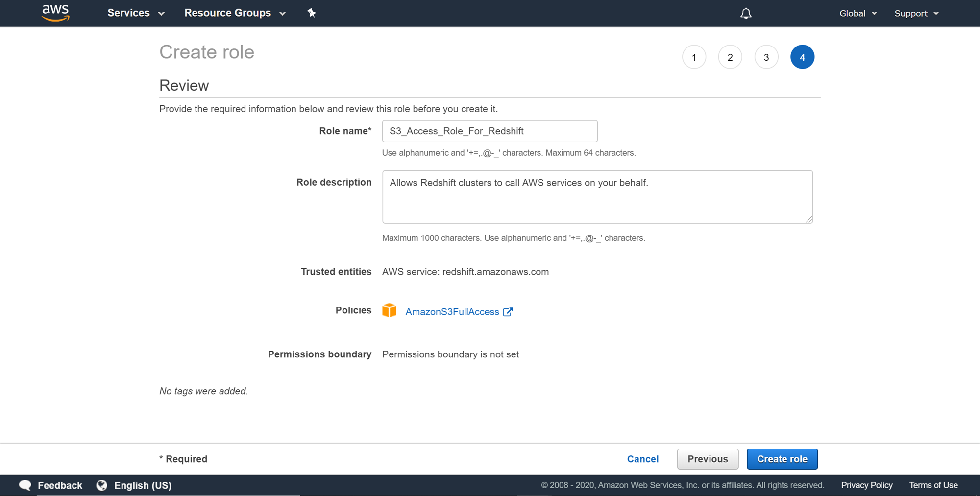
Task: Open the AmazonS3FullAccess policy link
Action: click(x=452, y=312)
